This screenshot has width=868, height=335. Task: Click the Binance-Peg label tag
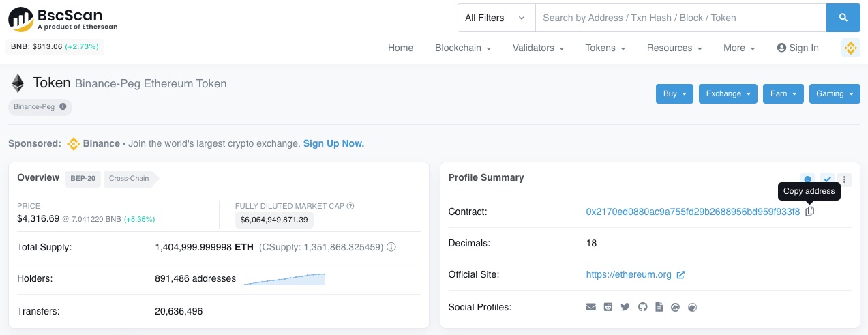click(x=40, y=107)
